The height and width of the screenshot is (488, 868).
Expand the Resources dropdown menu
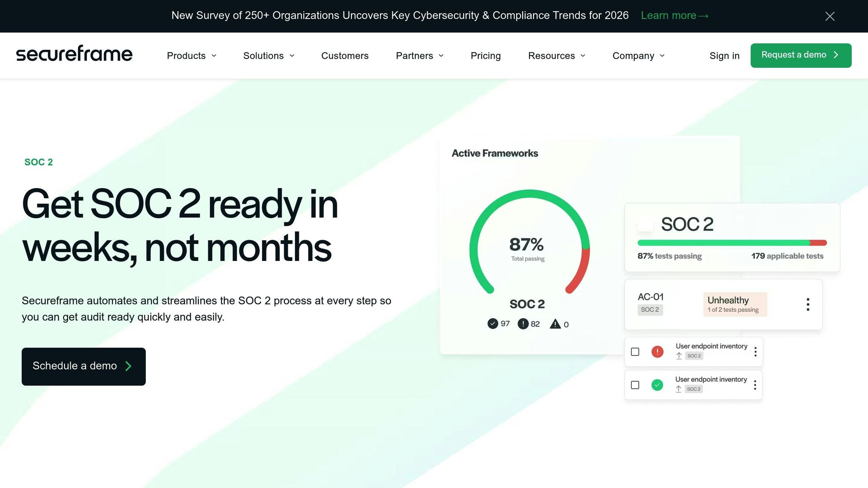point(556,55)
